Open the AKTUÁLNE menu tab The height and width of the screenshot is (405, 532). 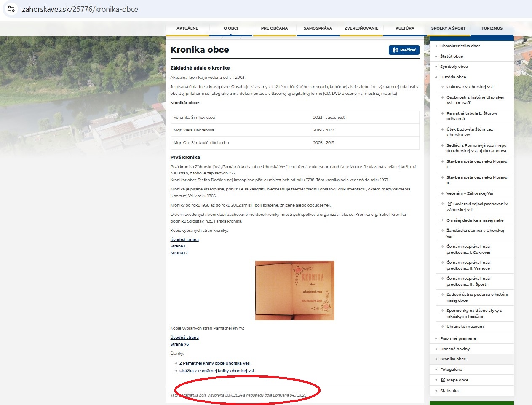[187, 28]
